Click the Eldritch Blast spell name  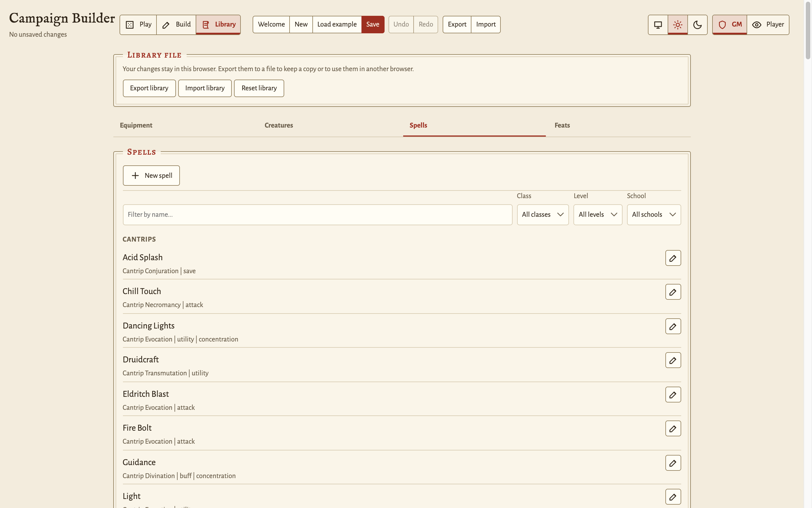[x=145, y=394]
